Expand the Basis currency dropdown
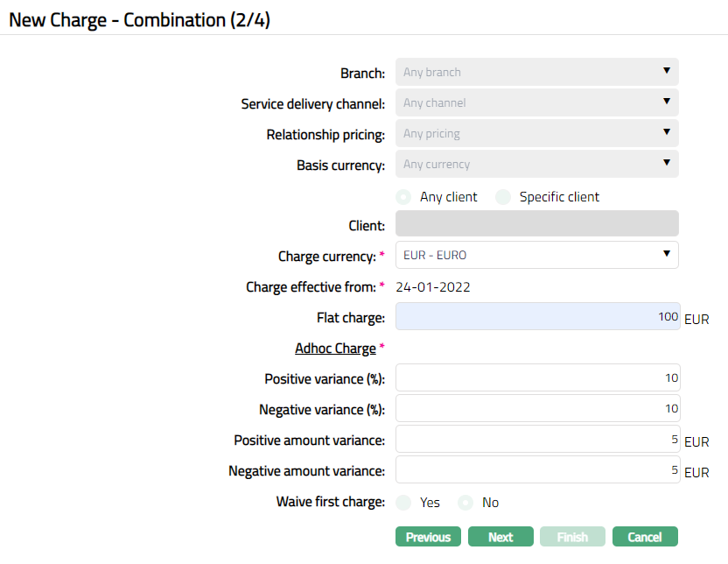Screen dimensions: 728x564 coord(536,164)
